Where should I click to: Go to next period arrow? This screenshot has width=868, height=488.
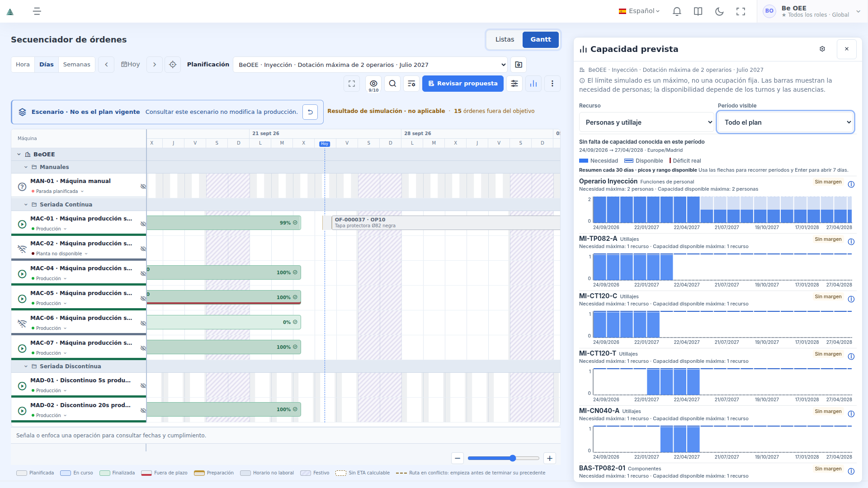(x=155, y=65)
